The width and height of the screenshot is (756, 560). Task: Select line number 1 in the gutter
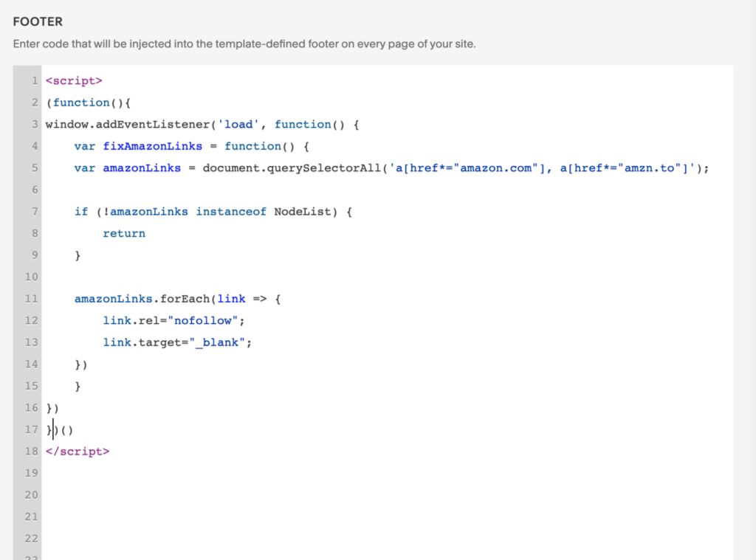pos(33,80)
